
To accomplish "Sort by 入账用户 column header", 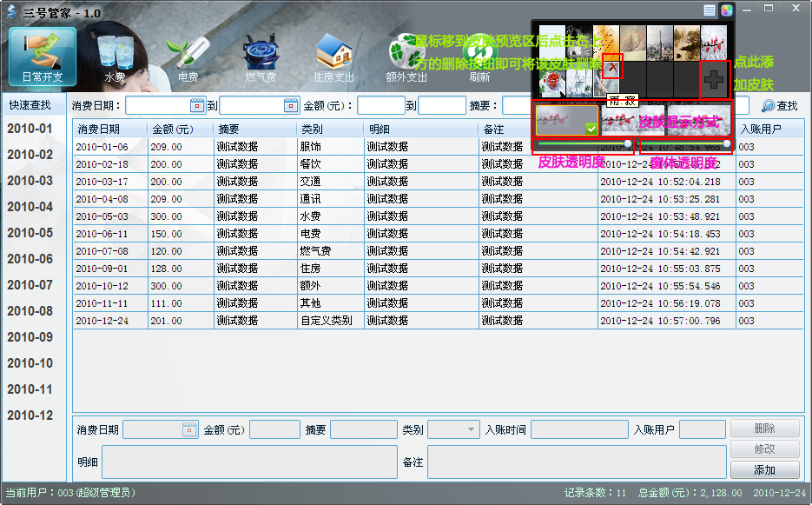I will pyautogui.click(x=769, y=130).
